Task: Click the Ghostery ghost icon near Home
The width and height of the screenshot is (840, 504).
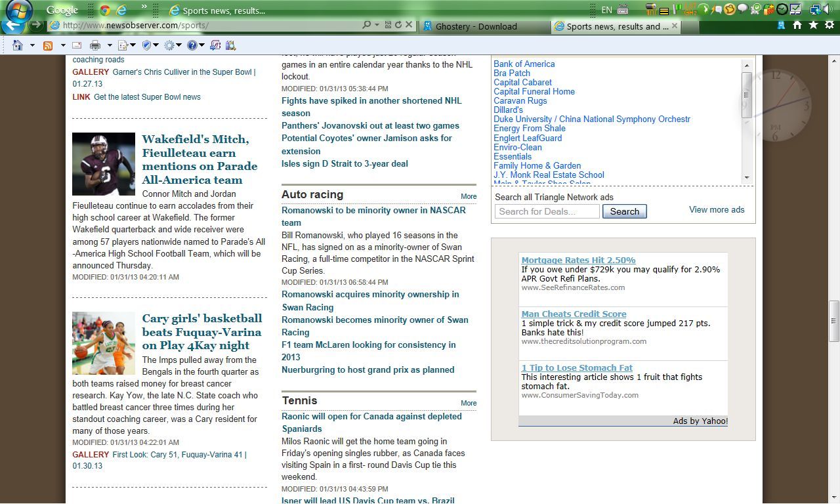Action: tap(781, 25)
